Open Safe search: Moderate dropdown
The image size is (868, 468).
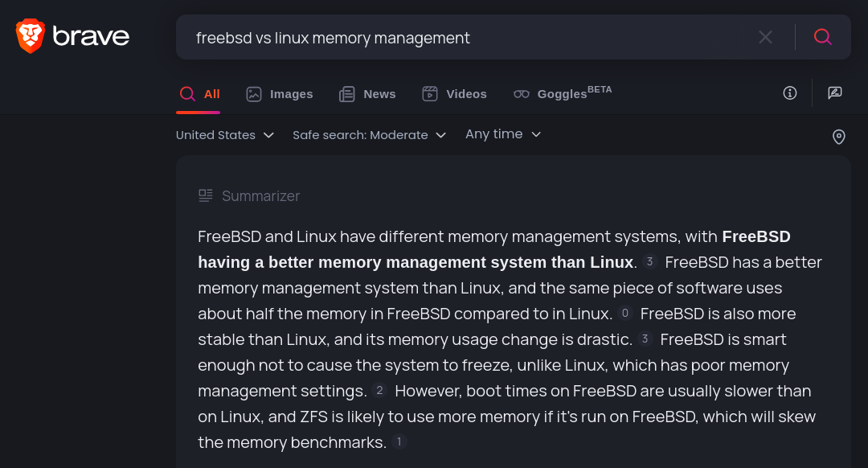pyautogui.click(x=369, y=135)
